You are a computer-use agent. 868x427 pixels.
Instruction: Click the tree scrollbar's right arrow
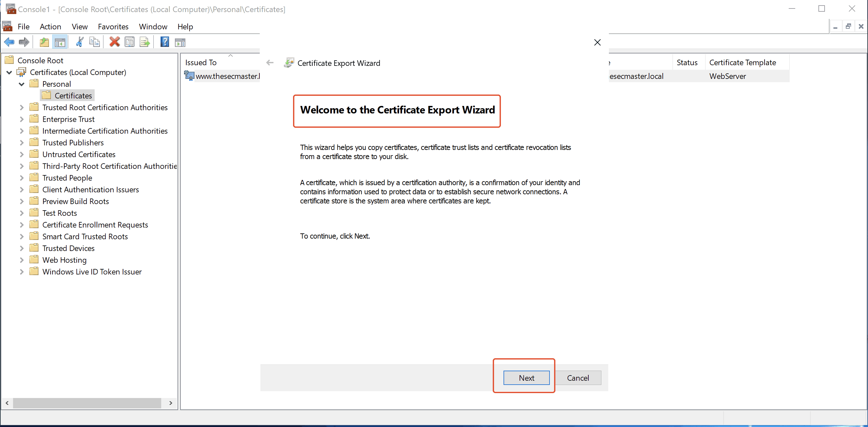[170, 403]
